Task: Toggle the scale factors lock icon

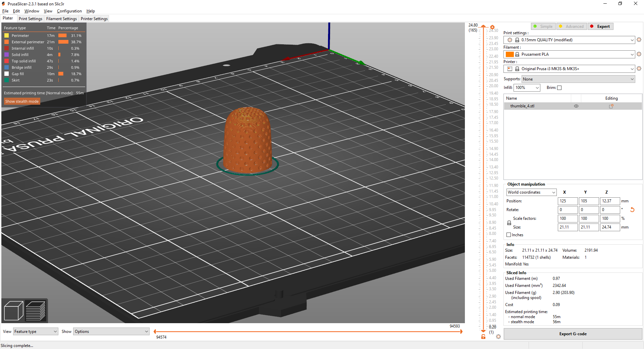Action: tap(509, 223)
